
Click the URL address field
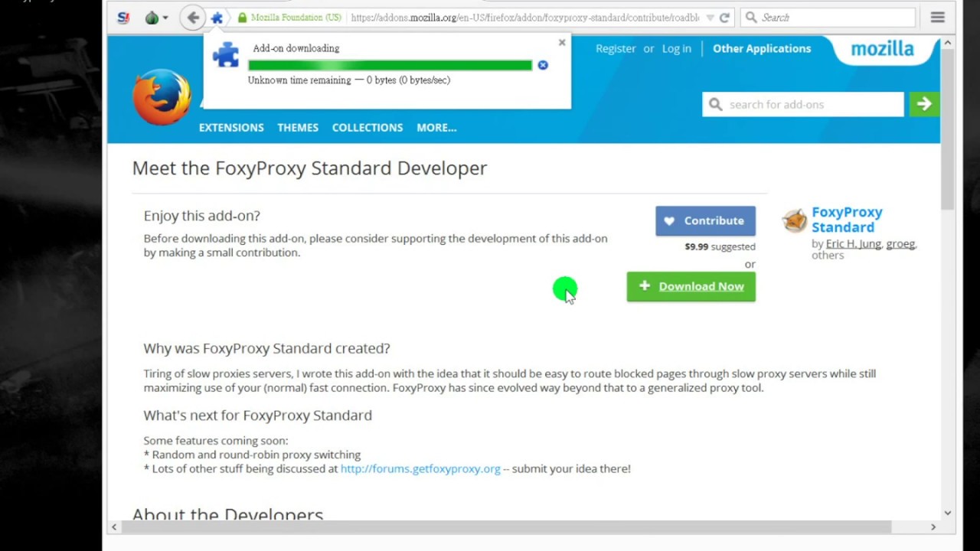click(x=524, y=18)
